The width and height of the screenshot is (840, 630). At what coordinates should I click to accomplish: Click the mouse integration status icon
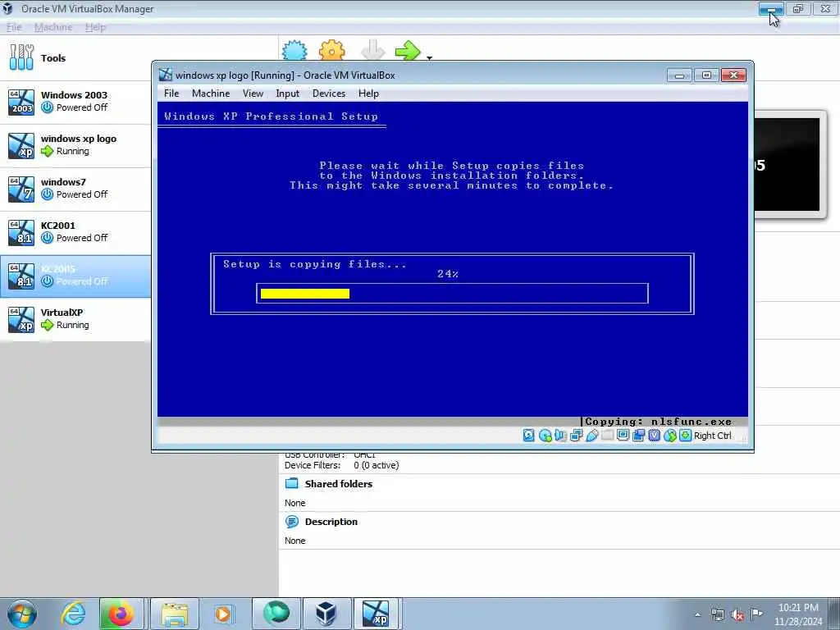click(x=669, y=436)
